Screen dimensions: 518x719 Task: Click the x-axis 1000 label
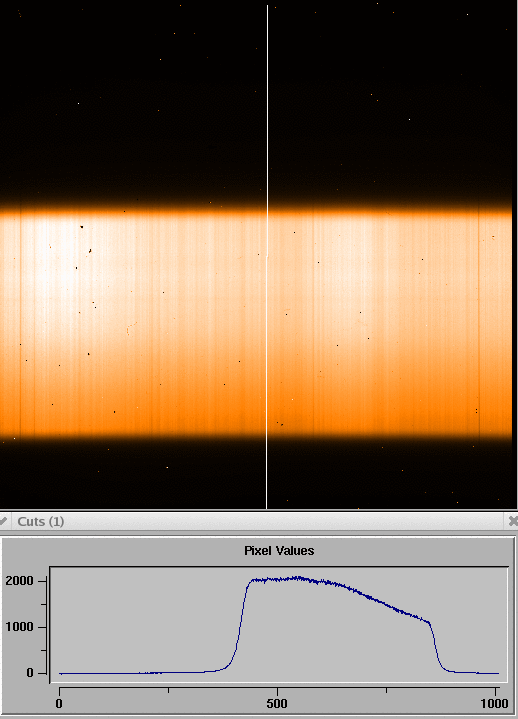click(x=494, y=703)
